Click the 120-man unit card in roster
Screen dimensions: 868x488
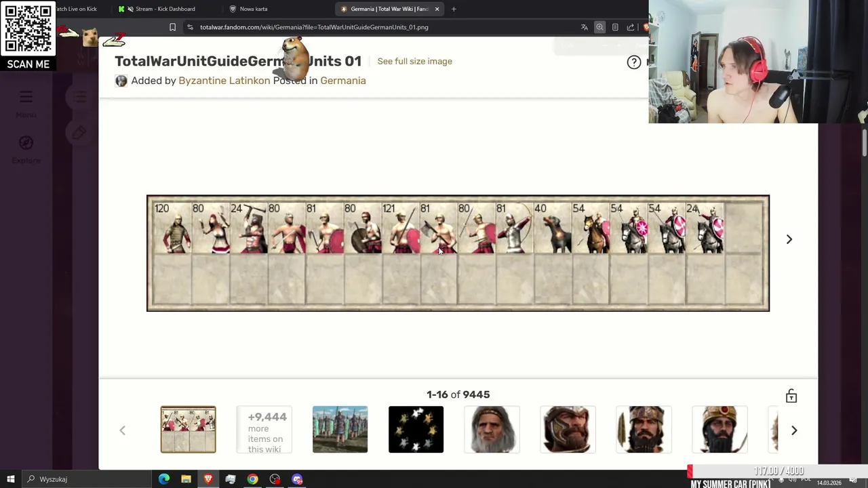(172, 228)
